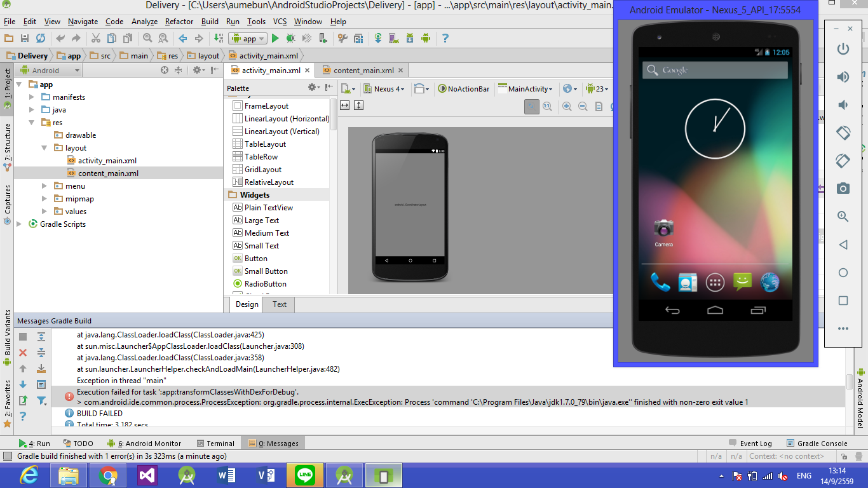The height and width of the screenshot is (488, 868).
Task: Click the Zoom Out icon in designer
Action: tap(583, 106)
